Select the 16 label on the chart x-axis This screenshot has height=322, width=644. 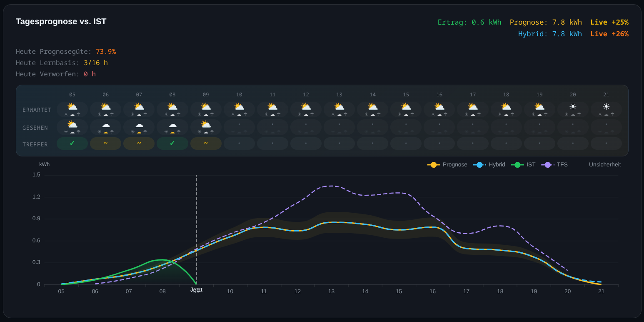(432, 291)
